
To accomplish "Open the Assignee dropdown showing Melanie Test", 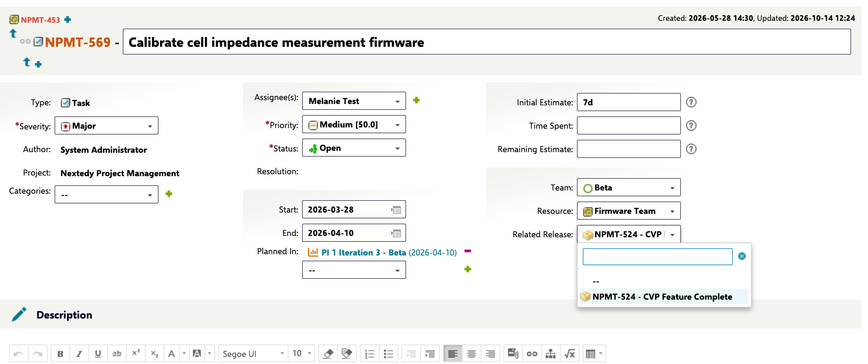I will (x=354, y=101).
